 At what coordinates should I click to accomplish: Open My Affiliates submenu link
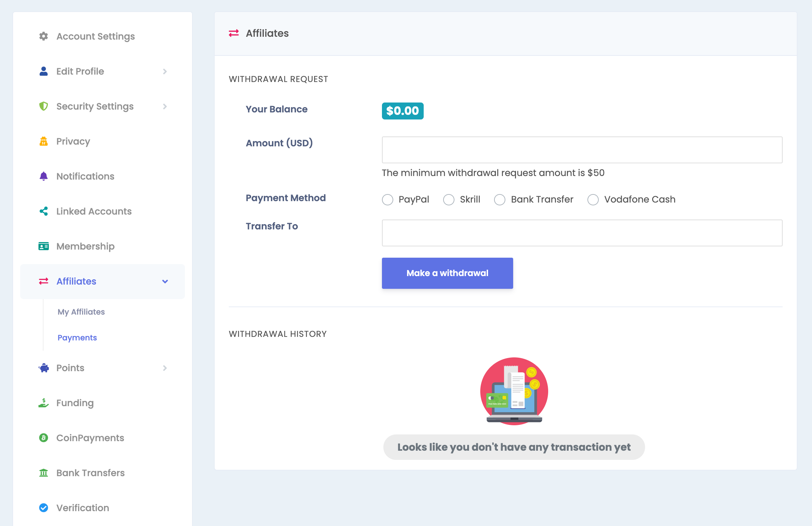pyautogui.click(x=81, y=312)
